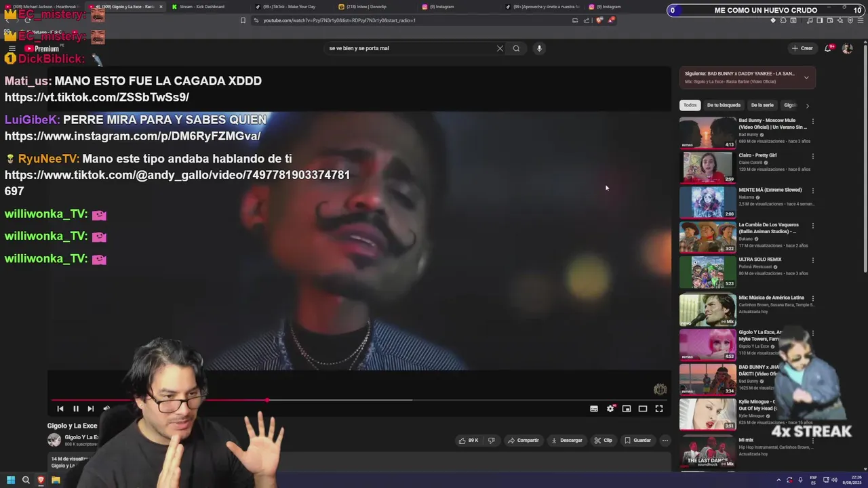Open options for Mix Música de América Latina

pos(812,298)
